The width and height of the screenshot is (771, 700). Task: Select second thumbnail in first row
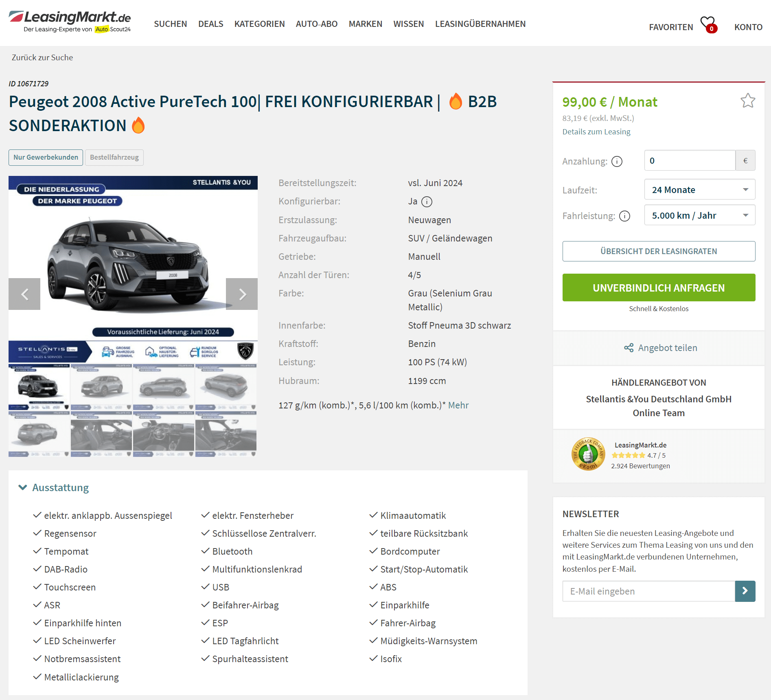pos(101,387)
